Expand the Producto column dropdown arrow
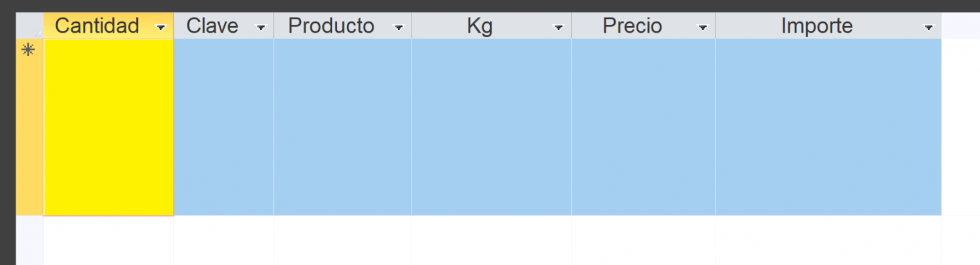This screenshot has width=980, height=265. pyautogui.click(x=398, y=27)
